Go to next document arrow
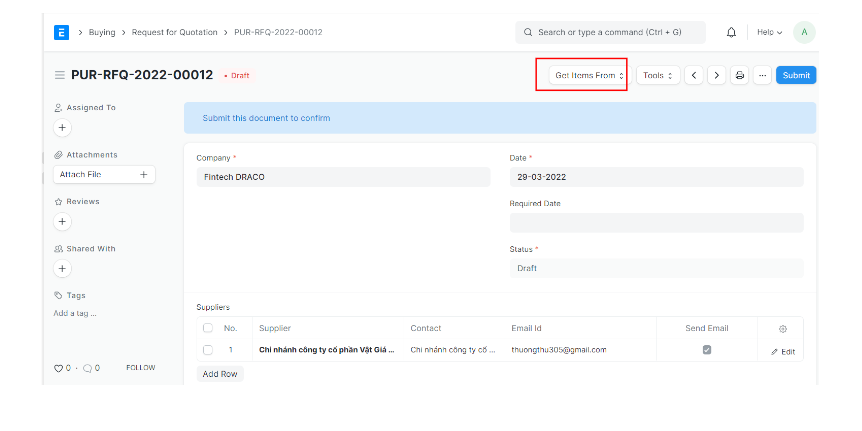 click(716, 75)
